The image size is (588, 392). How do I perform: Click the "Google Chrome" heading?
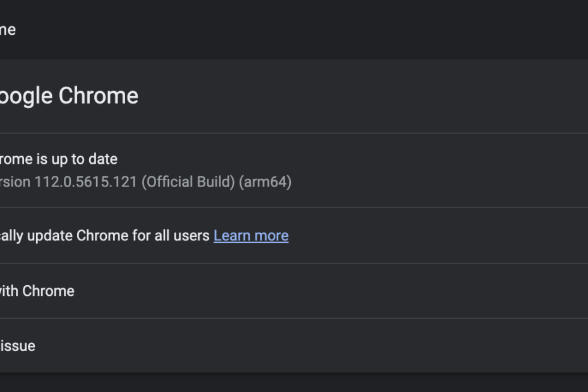click(x=68, y=96)
